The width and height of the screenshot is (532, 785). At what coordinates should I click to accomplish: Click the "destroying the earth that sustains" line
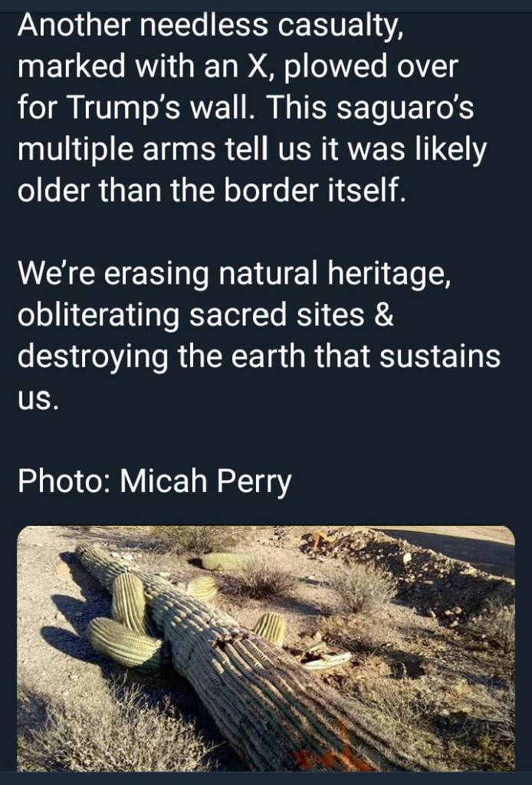point(258,355)
